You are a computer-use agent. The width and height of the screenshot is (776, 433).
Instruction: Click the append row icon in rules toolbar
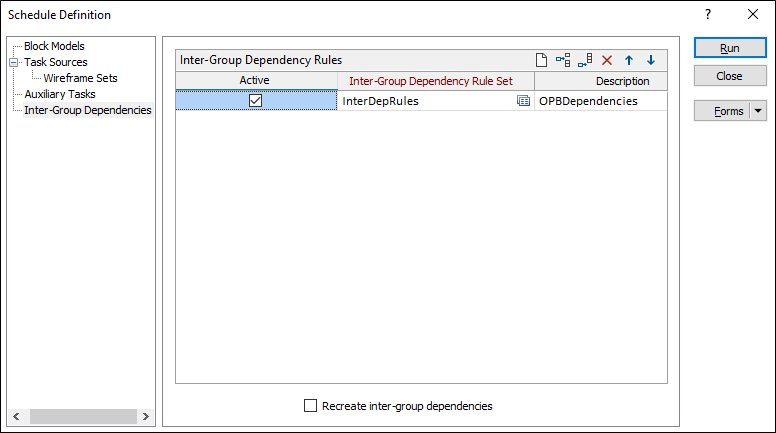[585, 60]
